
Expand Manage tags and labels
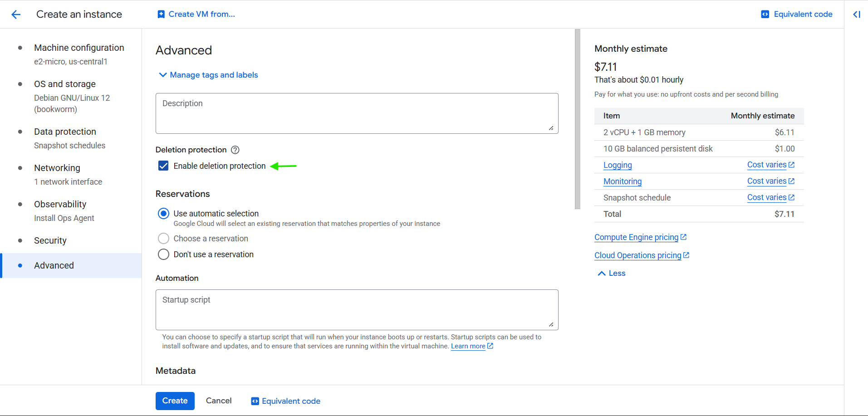tap(208, 75)
